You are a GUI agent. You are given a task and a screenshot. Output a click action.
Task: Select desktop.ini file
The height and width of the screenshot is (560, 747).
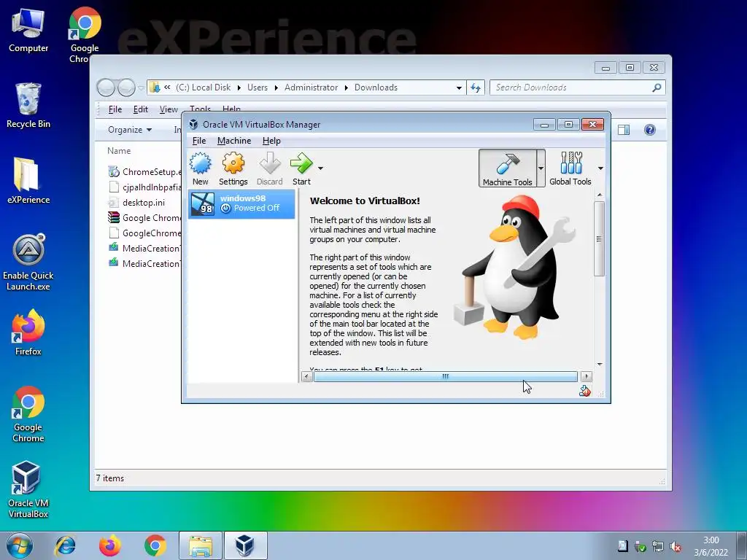tap(136, 203)
